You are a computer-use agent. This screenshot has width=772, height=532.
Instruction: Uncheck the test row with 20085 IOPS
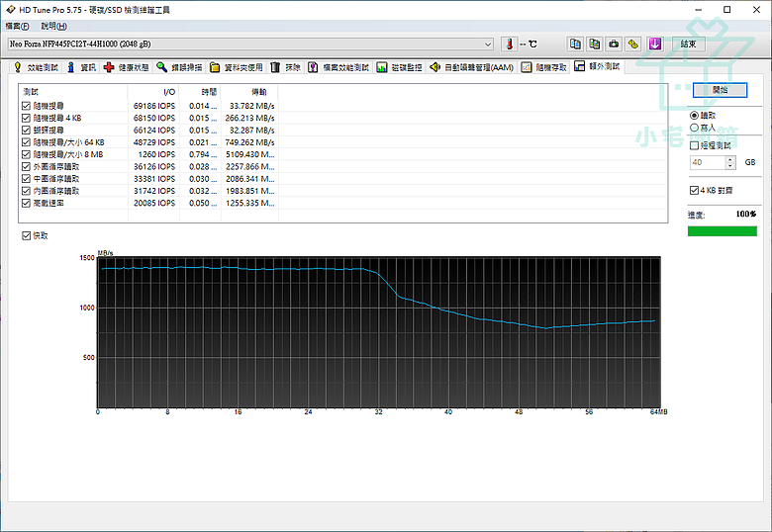click(x=26, y=203)
